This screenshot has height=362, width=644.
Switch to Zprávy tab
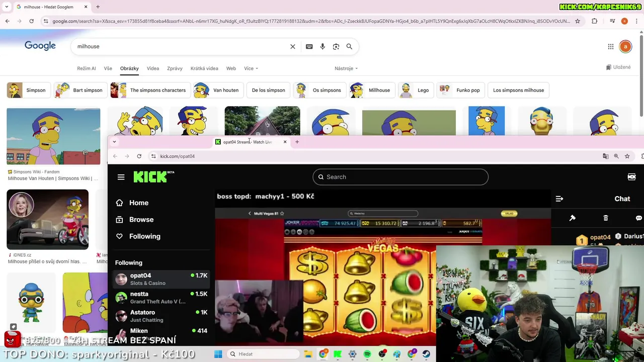click(175, 68)
